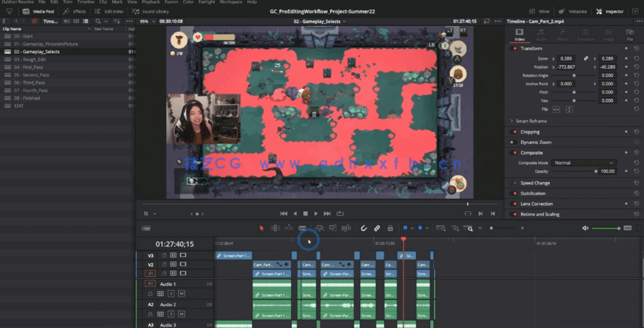Adjust the timeline zoom slider
Screen dimensions: 644x328
(491, 228)
